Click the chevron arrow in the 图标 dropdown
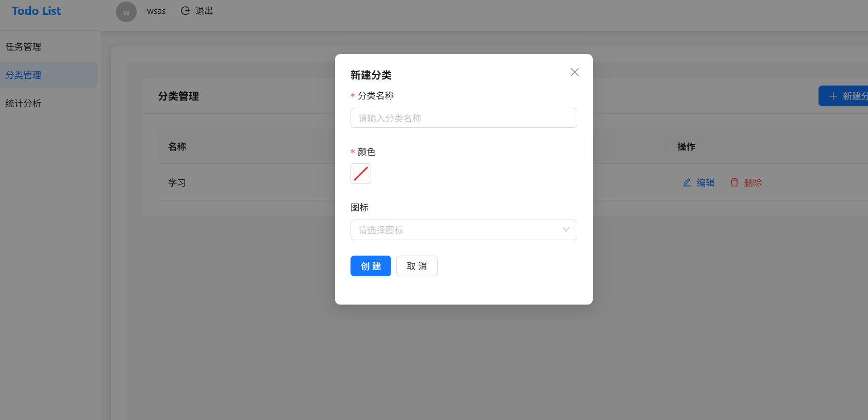The height and width of the screenshot is (420, 868). click(566, 230)
